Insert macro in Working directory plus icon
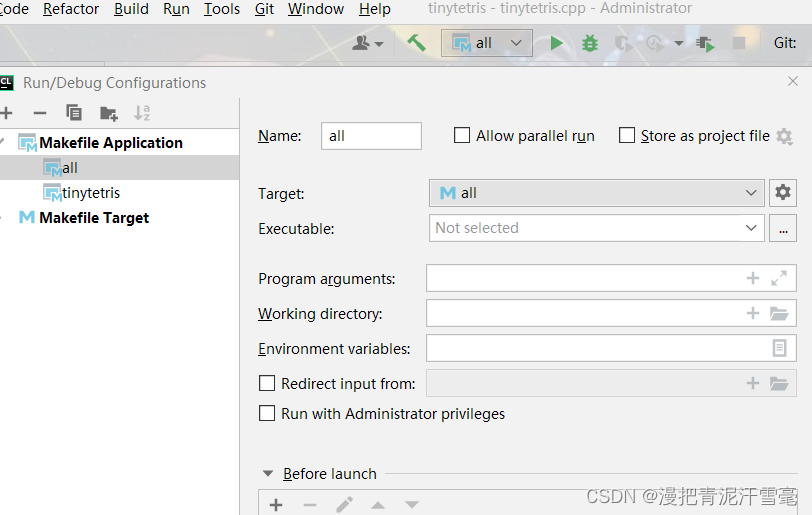The height and width of the screenshot is (515, 812). 752,313
